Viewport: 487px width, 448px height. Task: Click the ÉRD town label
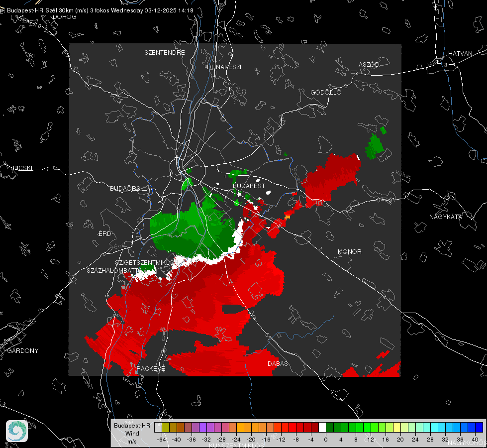(x=104, y=234)
